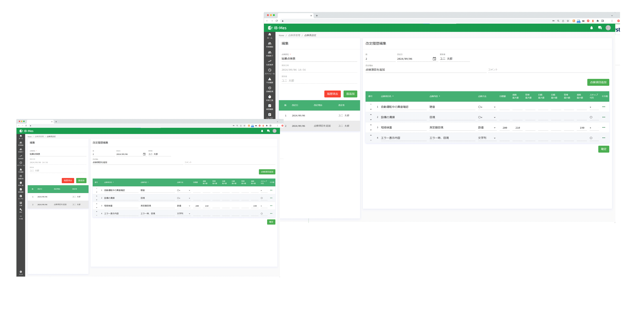
Task: Open the more options menu for エラー表示内容 in the smaller window
Action: [x=271, y=214]
